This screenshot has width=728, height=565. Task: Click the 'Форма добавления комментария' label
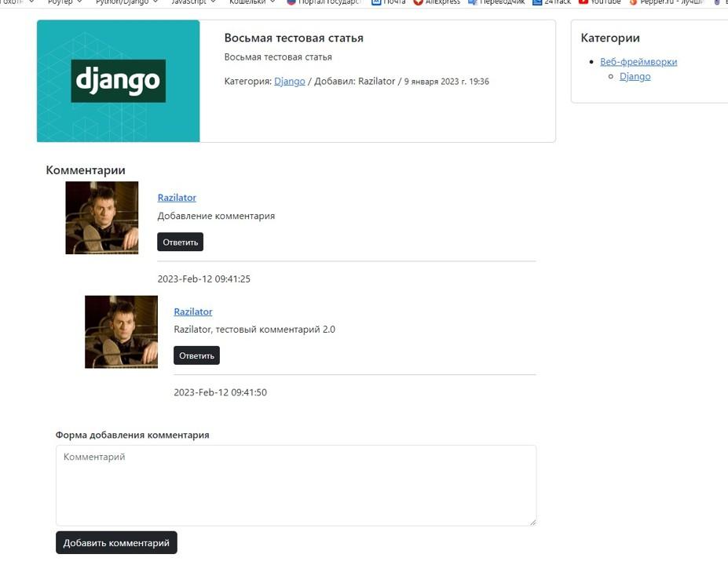pos(132,435)
